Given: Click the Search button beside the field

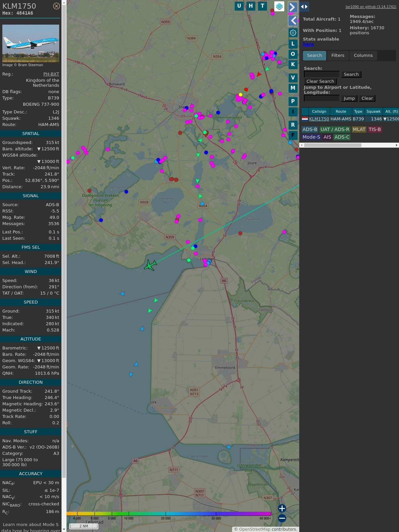Looking at the screenshot, I should pyautogui.click(x=351, y=74).
